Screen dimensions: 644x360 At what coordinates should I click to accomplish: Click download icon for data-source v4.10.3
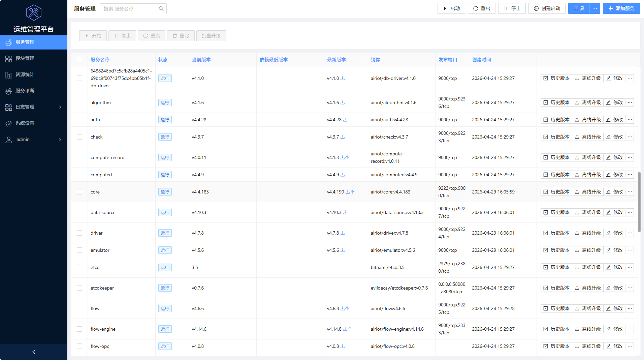point(345,212)
